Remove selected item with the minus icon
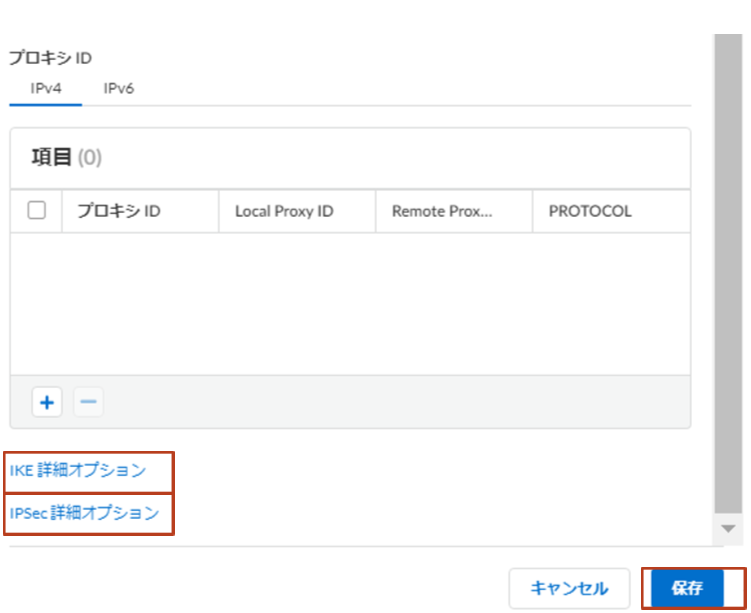Viewport: 751px width, 613px height. pos(88,402)
